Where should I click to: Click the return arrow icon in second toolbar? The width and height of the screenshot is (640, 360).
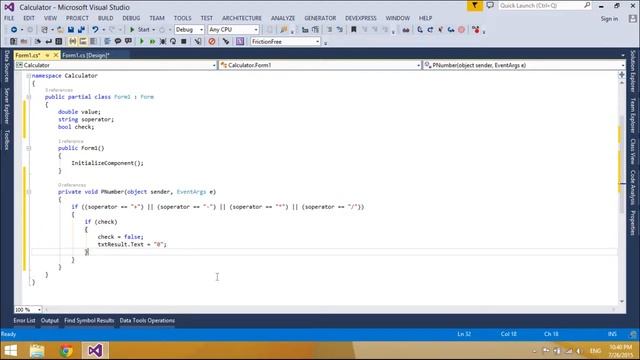[x=49, y=42]
